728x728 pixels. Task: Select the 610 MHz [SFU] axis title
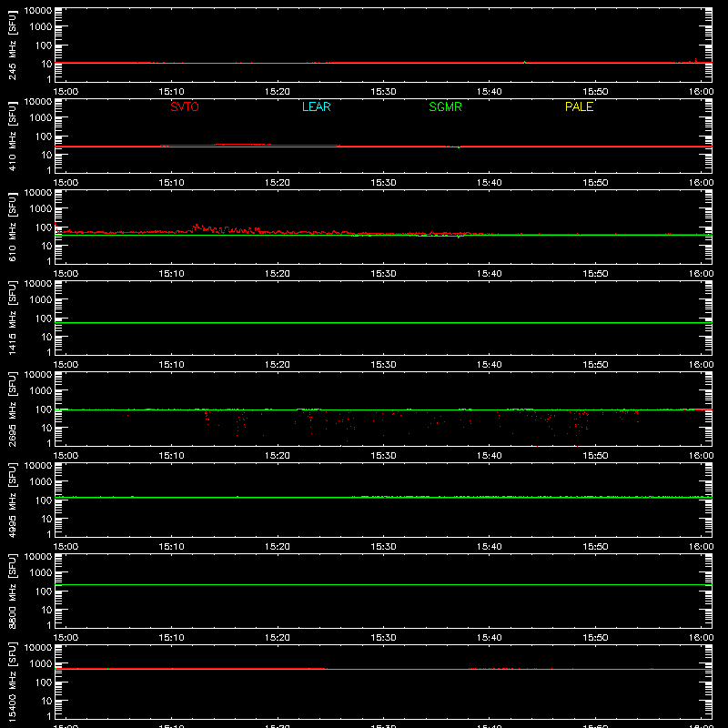pyautogui.click(x=13, y=227)
